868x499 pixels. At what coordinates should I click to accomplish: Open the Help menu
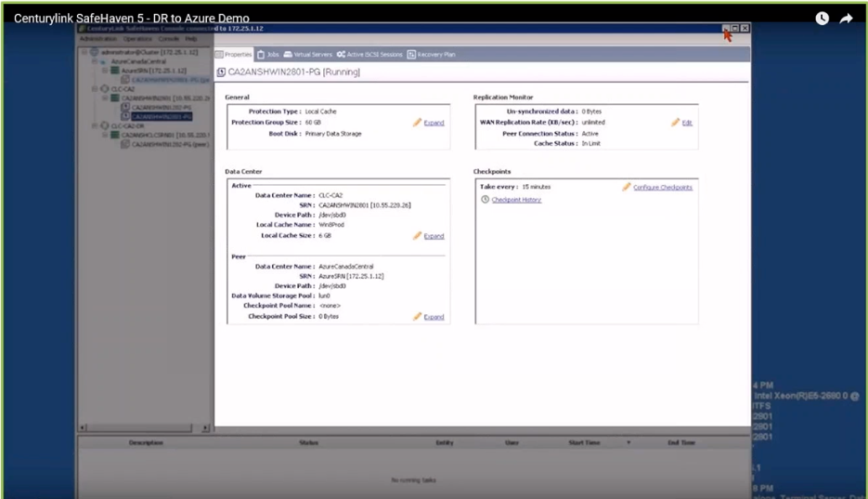tap(191, 39)
